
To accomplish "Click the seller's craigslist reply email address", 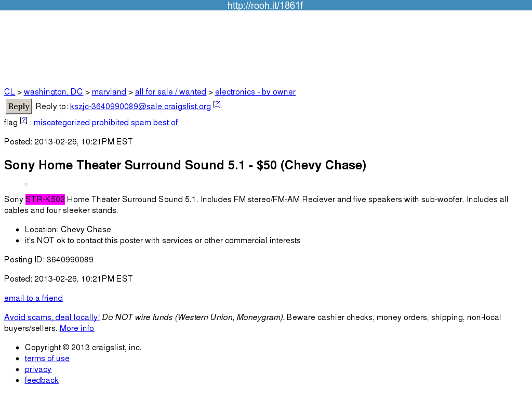I will point(140,107).
